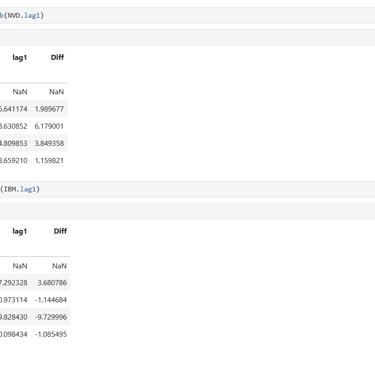Select the lag1 header in IBM table
Screen dimensions: 375x366
(20, 232)
